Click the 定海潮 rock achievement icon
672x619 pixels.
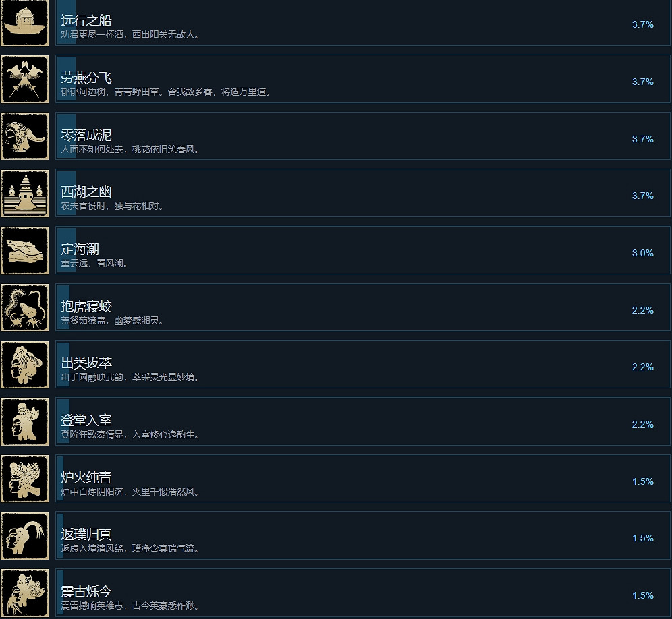[24, 251]
